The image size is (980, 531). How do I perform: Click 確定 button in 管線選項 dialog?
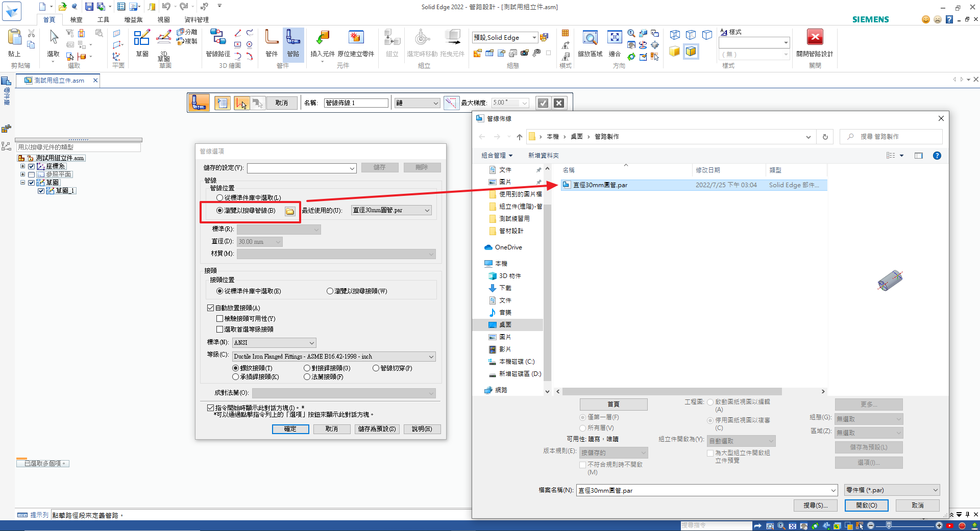(x=290, y=429)
